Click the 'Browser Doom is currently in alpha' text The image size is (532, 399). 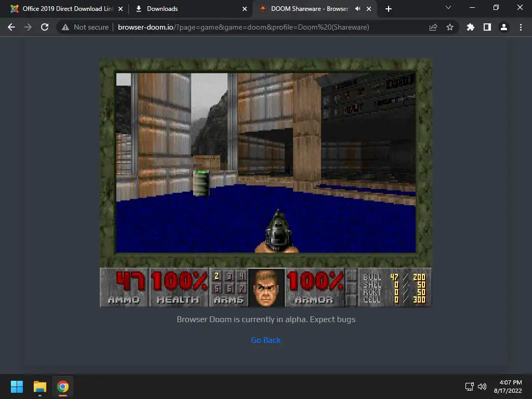pyautogui.click(x=266, y=320)
